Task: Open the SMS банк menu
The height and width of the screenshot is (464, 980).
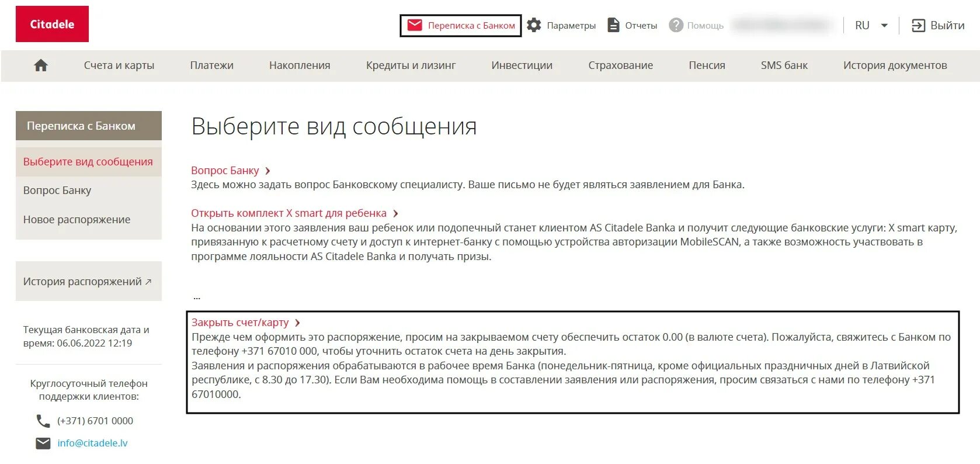Action: coord(784,65)
